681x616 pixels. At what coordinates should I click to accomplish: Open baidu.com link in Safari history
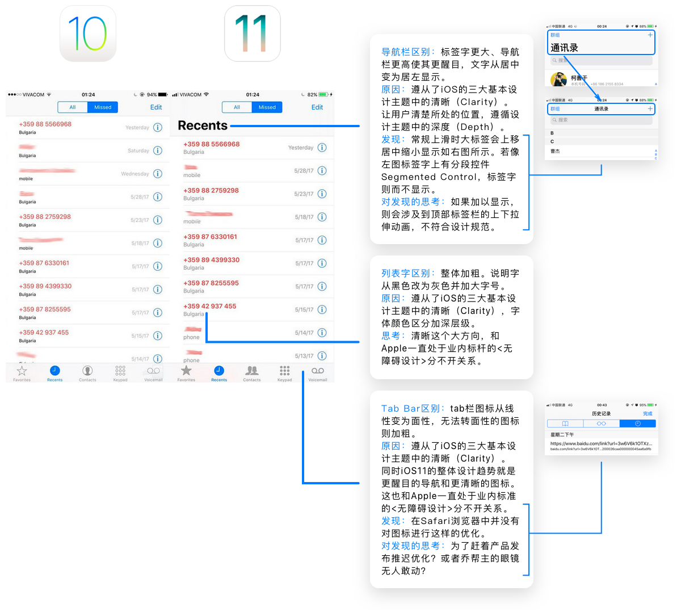[601, 446]
